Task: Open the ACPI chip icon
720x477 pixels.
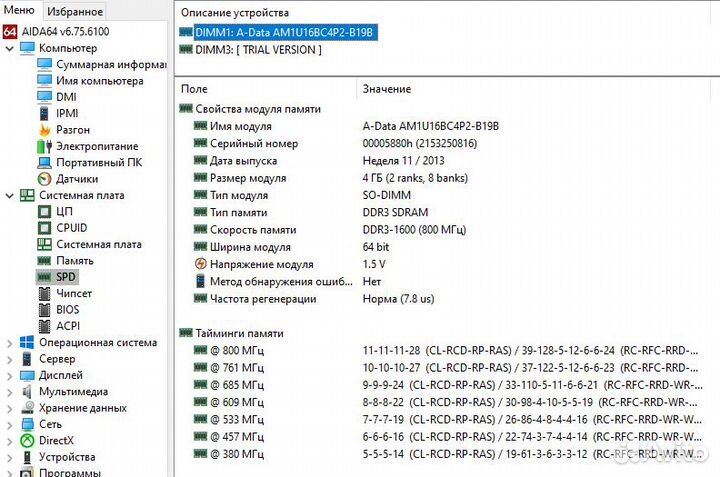Action: (x=44, y=326)
